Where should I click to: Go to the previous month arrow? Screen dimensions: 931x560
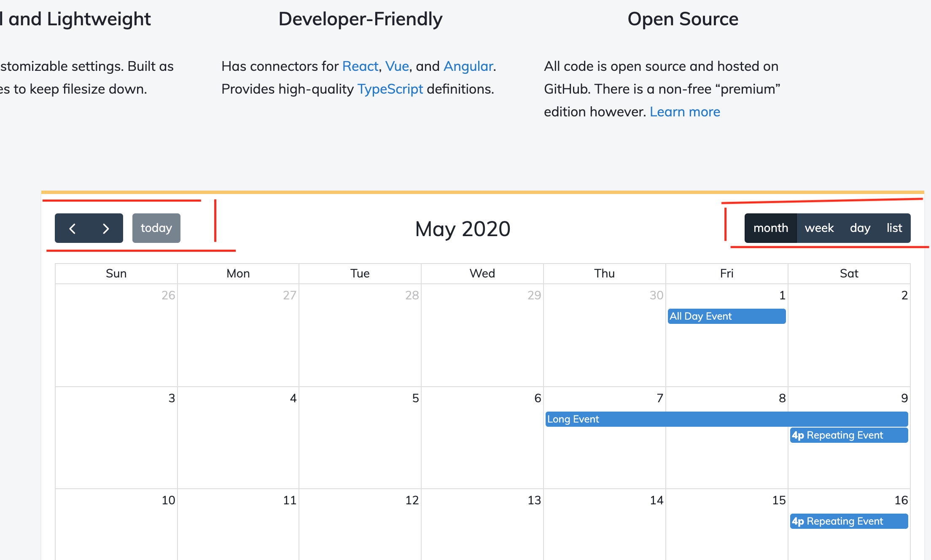pos(73,228)
